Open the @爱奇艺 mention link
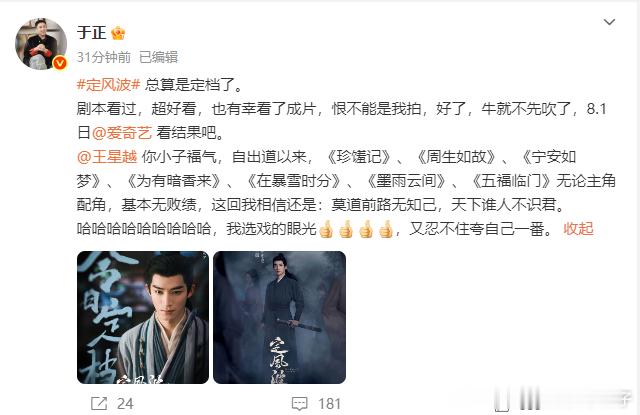Image resolution: width=640 pixels, height=415 pixels. tap(122, 133)
